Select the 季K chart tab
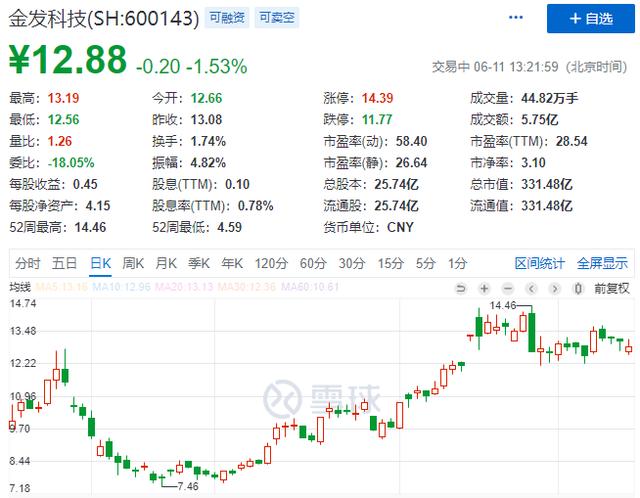 pyautogui.click(x=199, y=263)
